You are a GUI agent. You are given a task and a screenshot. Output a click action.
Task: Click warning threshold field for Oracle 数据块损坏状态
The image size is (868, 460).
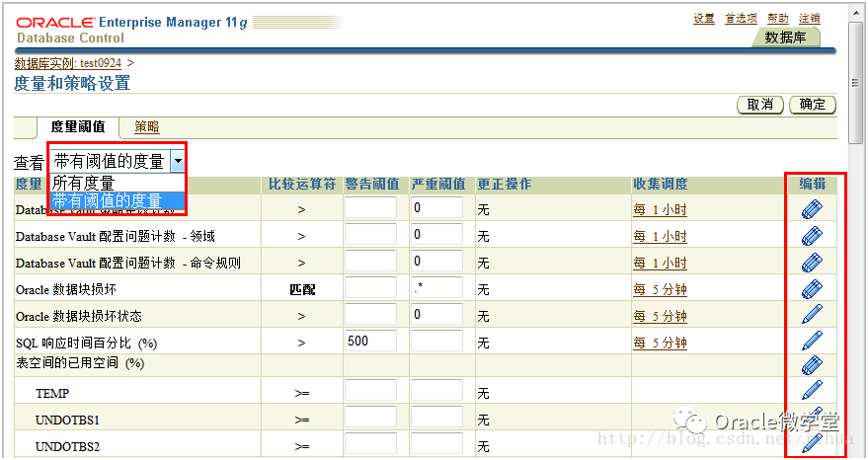(370, 314)
